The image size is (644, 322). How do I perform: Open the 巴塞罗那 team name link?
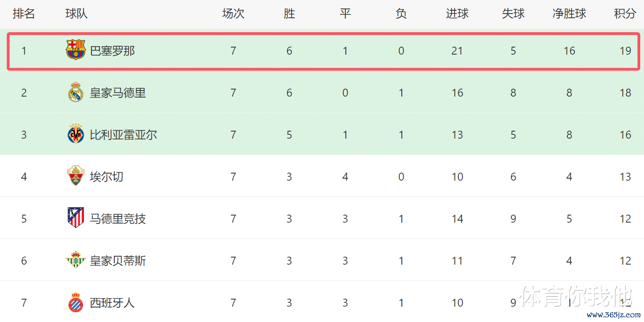tap(112, 50)
